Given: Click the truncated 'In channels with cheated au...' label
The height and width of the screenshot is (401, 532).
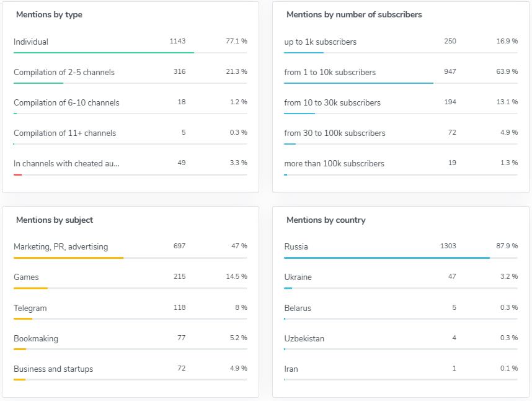Looking at the screenshot, I should pos(66,163).
